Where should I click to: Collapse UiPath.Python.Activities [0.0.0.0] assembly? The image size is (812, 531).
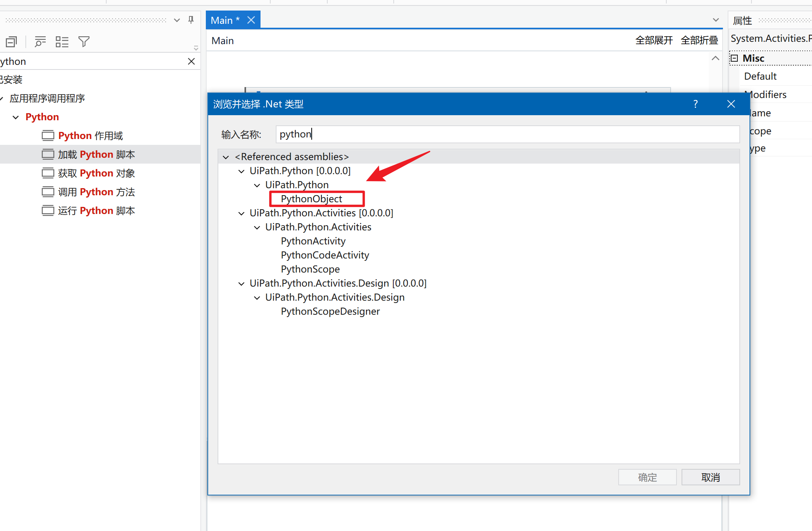point(241,213)
